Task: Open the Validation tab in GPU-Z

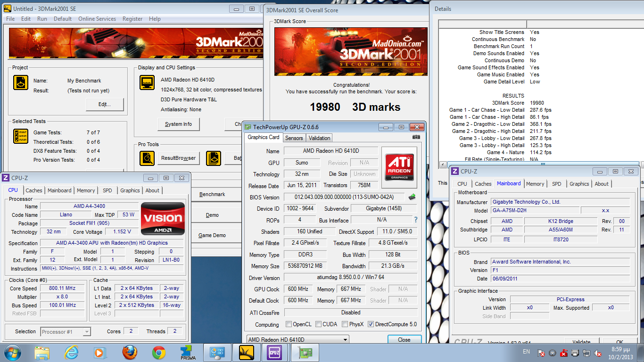Action: pos(320,138)
